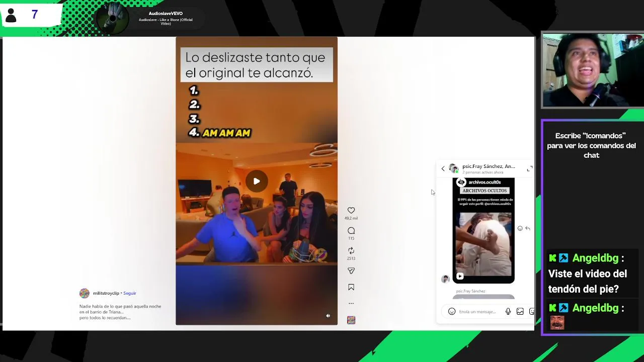Image resolution: width=644 pixels, height=362 pixels.
Task: Select the 'psic.Fray Sánchez' label above the next message
Action: [x=470, y=291]
